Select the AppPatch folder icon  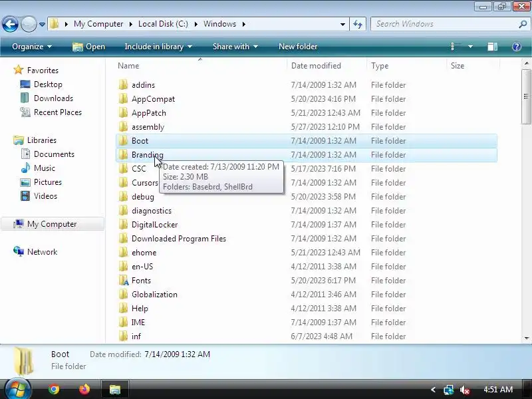(123, 112)
